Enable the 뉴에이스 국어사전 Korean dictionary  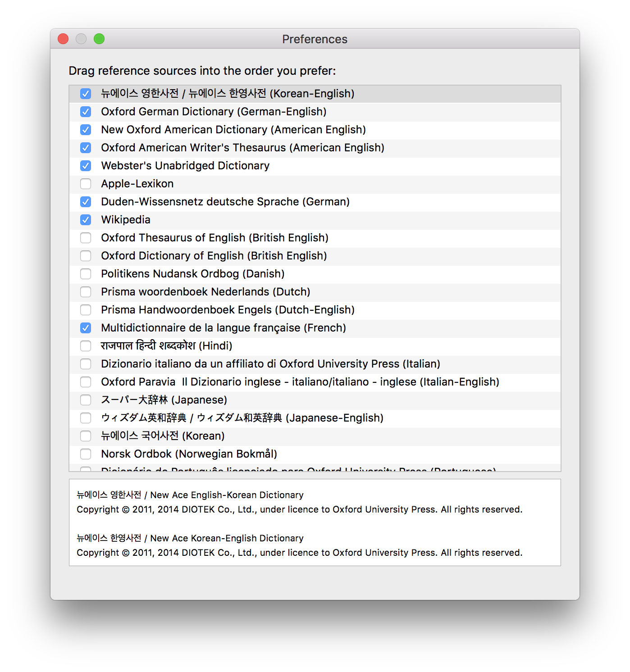coord(86,436)
